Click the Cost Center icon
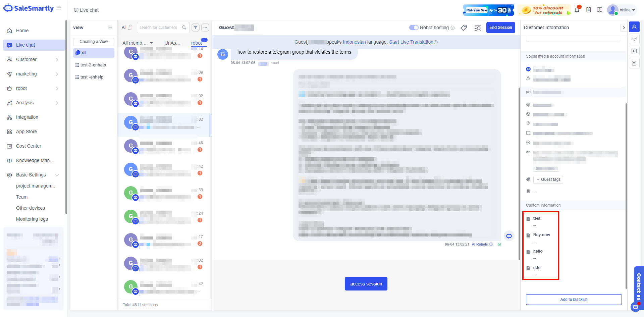644x317 pixels. [x=9, y=146]
